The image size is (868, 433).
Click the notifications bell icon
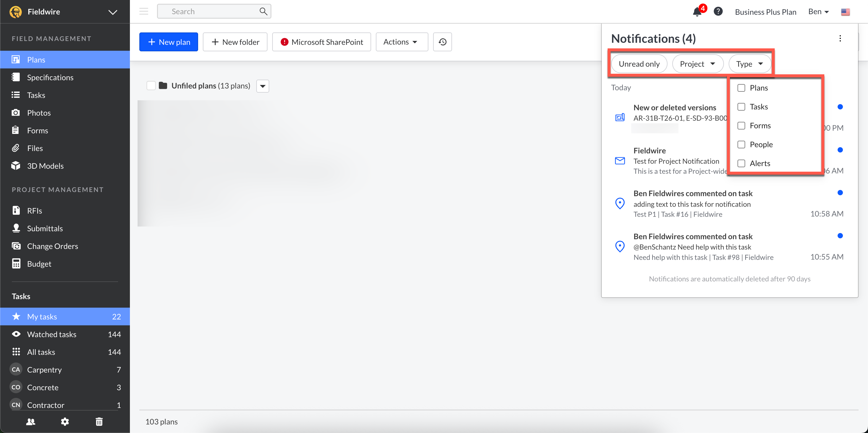click(697, 12)
